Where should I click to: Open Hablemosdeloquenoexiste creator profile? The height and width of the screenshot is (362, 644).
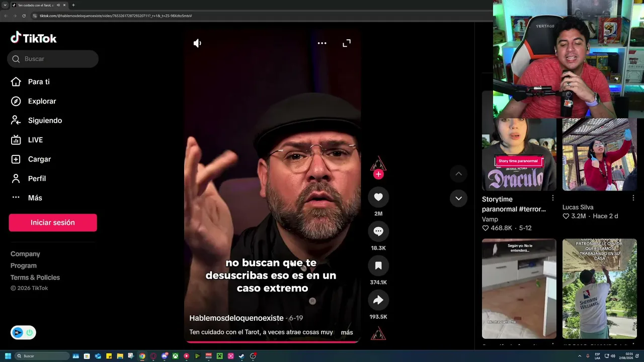click(x=236, y=318)
